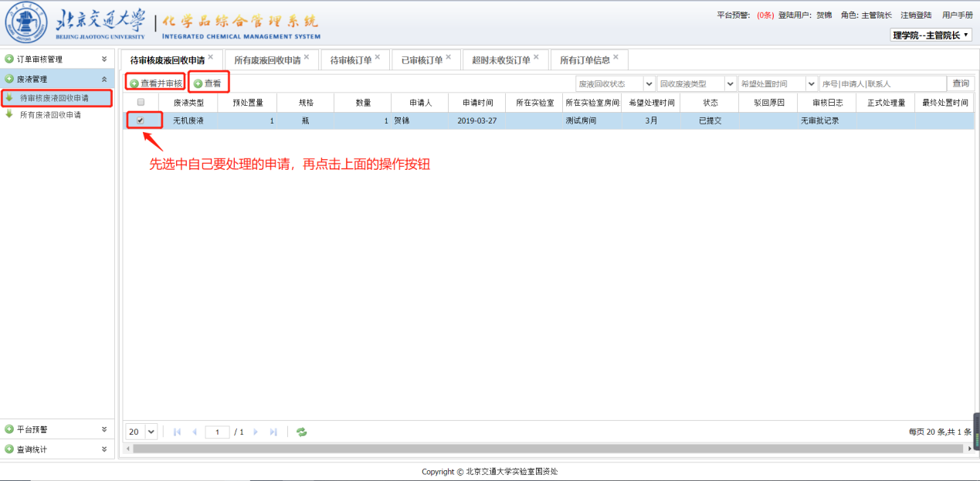Screen dimensions: 980x481
Task: Click the 序号|申请人|联系人 search field
Action: pyautogui.click(x=882, y=83)
